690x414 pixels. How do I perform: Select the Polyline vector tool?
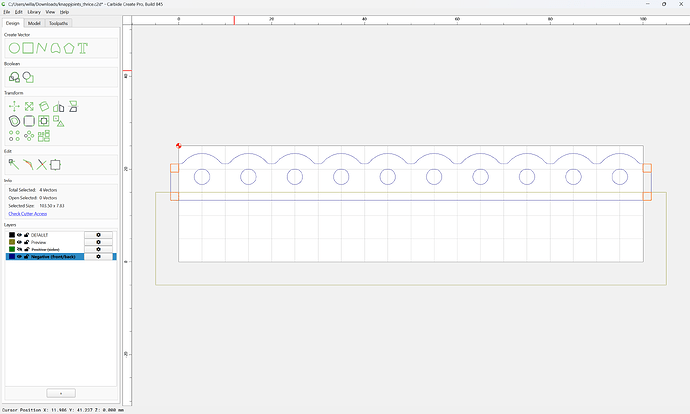42,48
